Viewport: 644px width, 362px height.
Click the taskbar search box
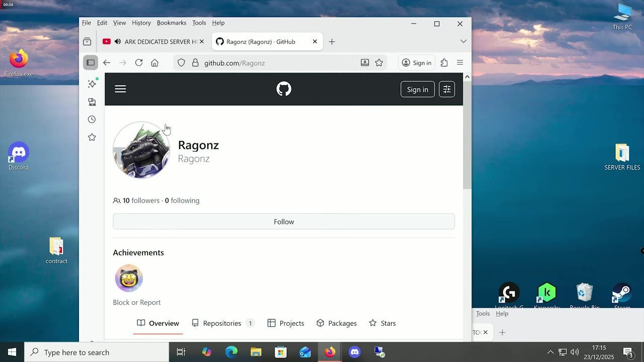[x=97, y=352]
